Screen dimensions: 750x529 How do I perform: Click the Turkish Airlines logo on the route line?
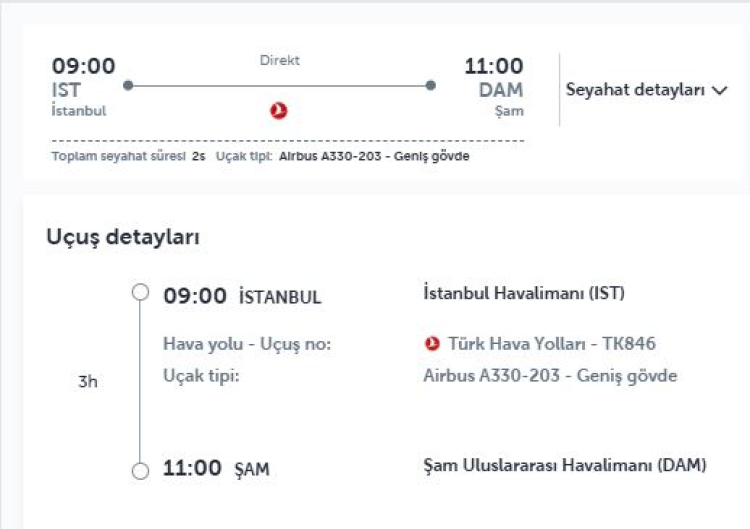(279, 111)
